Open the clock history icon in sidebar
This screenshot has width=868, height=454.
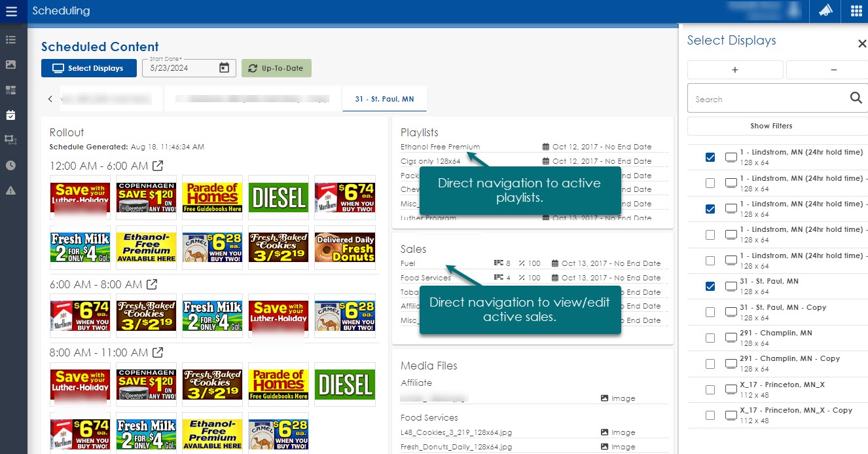(10, 165)
